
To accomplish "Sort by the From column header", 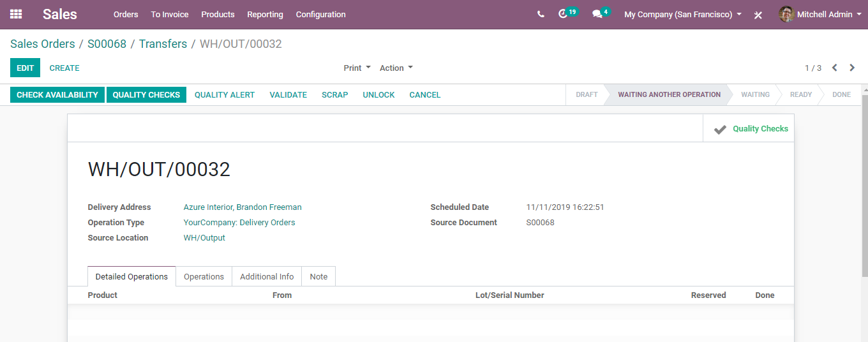I will (x=282, y=295).
